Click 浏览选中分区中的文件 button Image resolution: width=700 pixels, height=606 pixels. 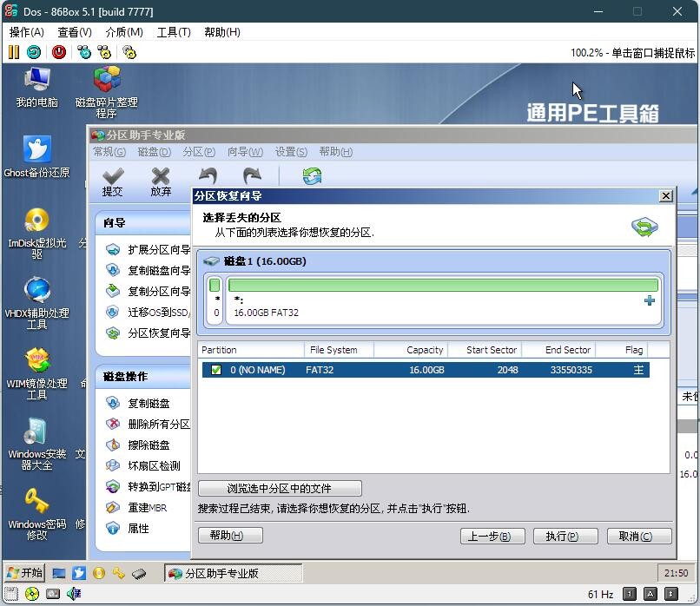click(x=280, y=488)
